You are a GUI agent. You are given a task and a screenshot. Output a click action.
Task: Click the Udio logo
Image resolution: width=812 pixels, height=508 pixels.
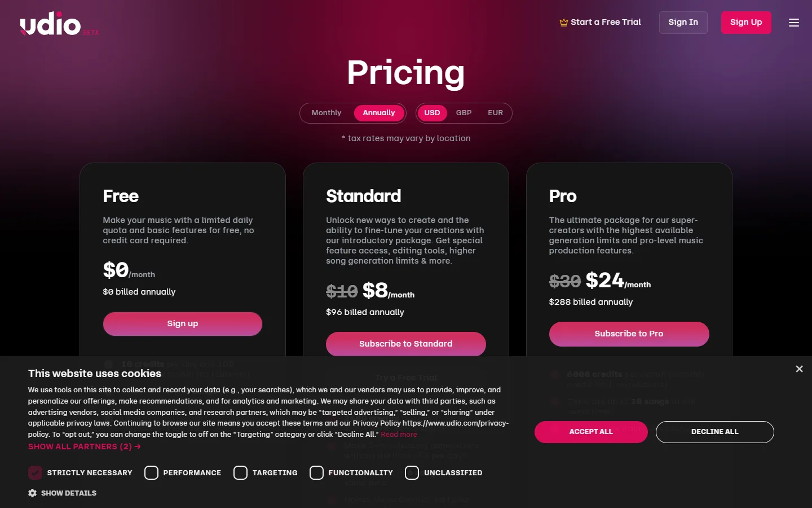click(x=51, y=24)
